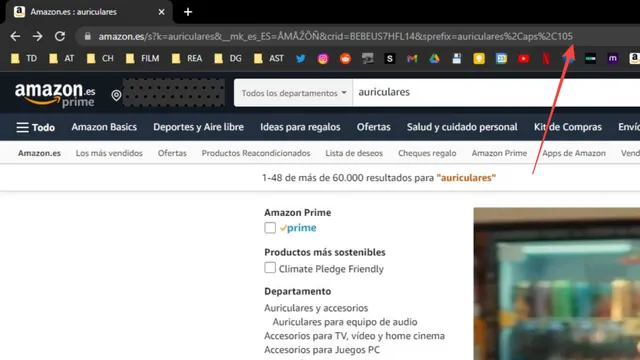
Task: Enable the Climate Pledge Friendly checkbox
Action: (270, 268)
